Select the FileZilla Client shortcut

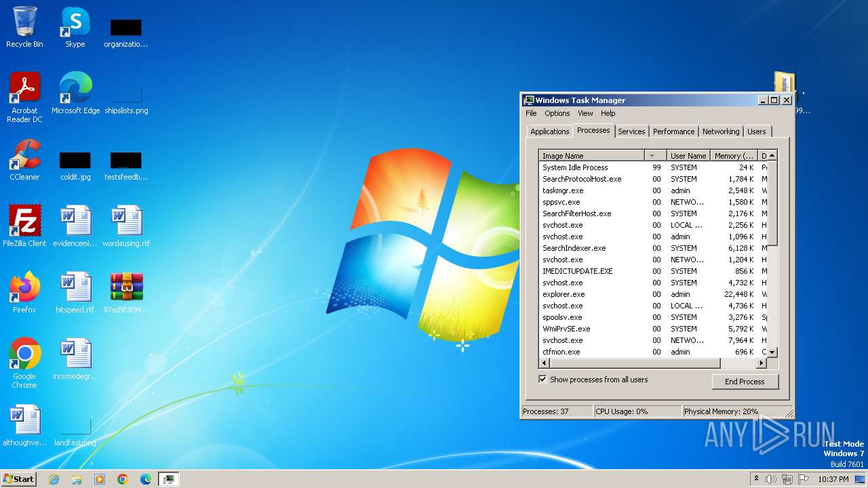point(24,226)
